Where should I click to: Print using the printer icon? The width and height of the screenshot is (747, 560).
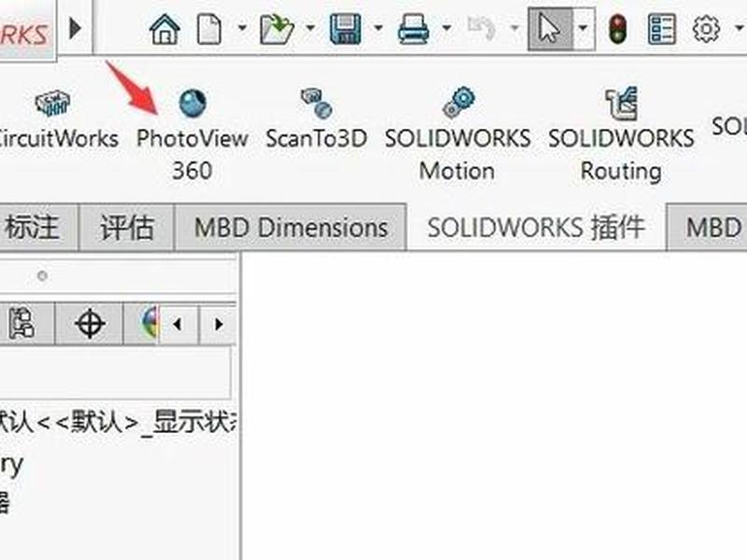[413, 29]
